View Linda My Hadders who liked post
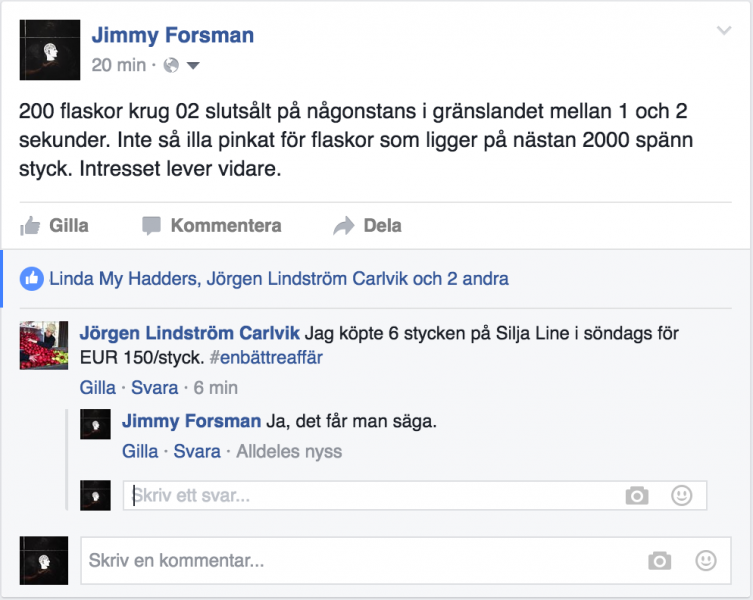 (x=123, y=278)
